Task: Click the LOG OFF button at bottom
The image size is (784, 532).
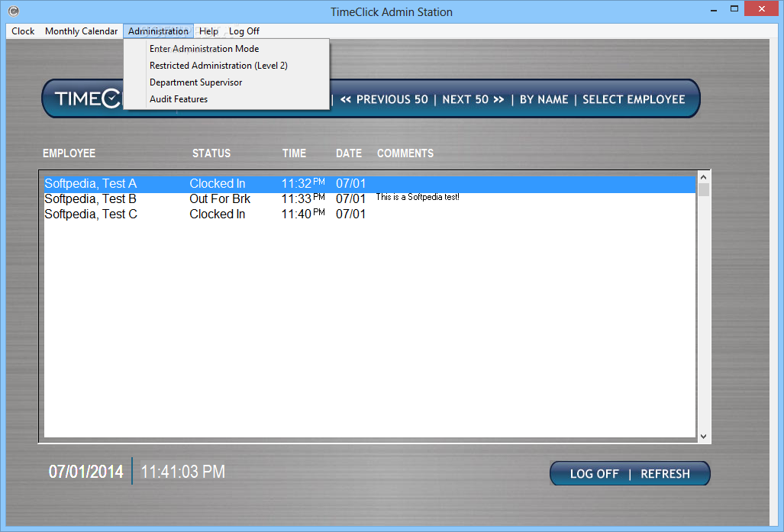Action: click(x=594, y=473)
